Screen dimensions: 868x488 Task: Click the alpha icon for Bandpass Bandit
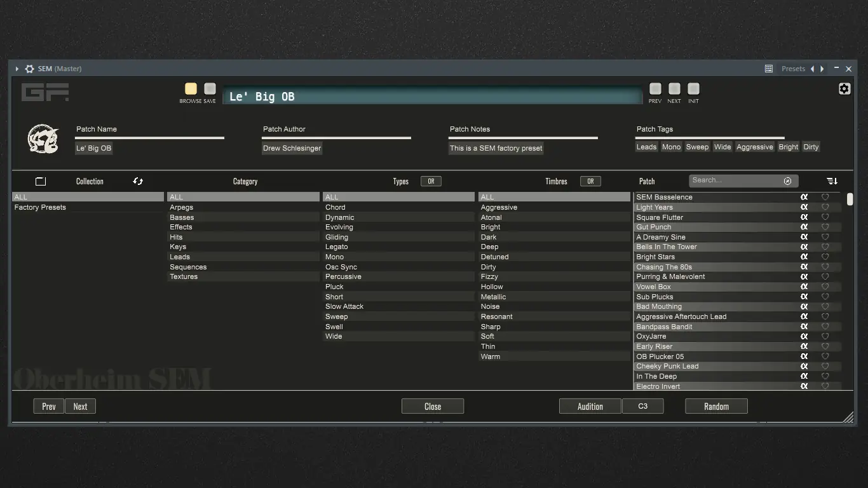click(804, 327)
